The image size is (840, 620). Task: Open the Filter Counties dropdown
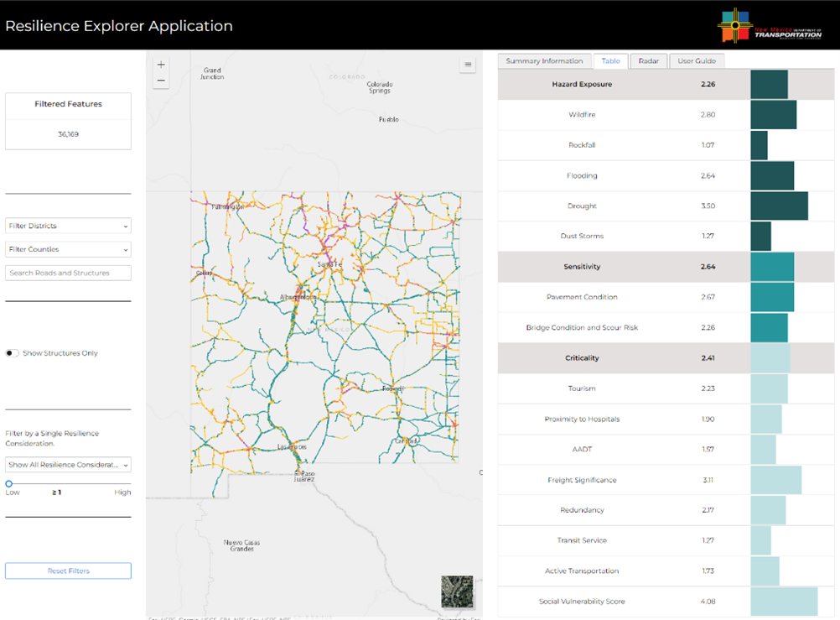[67, 249]
